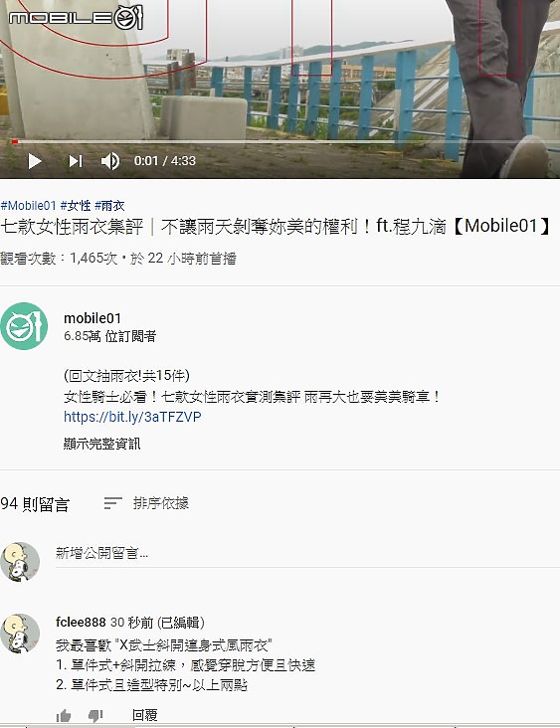Open the bit.ly/3aTFZVP link
The image size is (560, 728).
(x=132, y=417)
